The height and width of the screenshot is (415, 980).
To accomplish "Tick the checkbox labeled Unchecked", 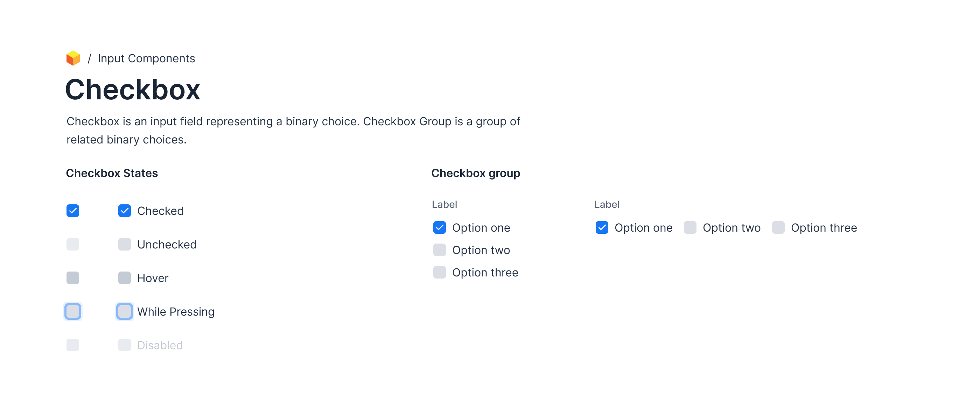I will coord(124,244).
